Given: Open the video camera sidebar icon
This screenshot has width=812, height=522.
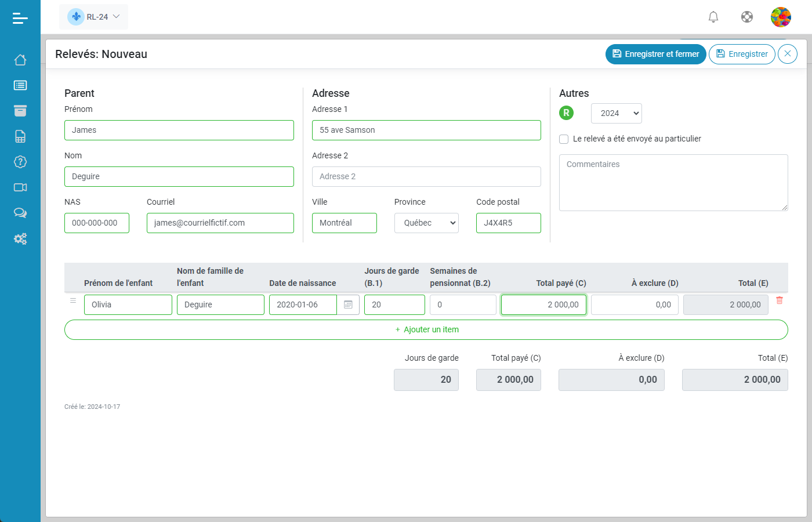Looking at the screenshot, I should [20, 187].
